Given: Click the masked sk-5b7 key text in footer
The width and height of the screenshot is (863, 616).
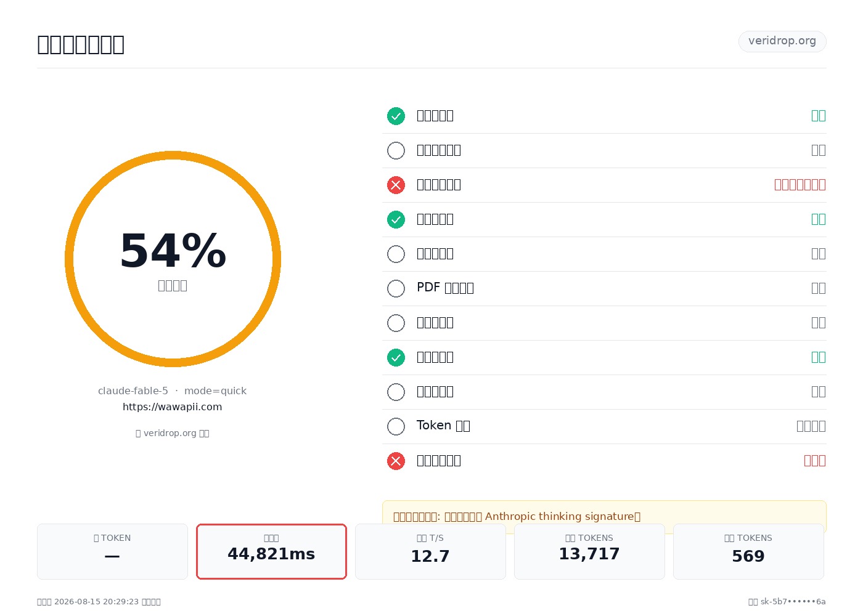Looking at the screenshot, I should [787, 602].
